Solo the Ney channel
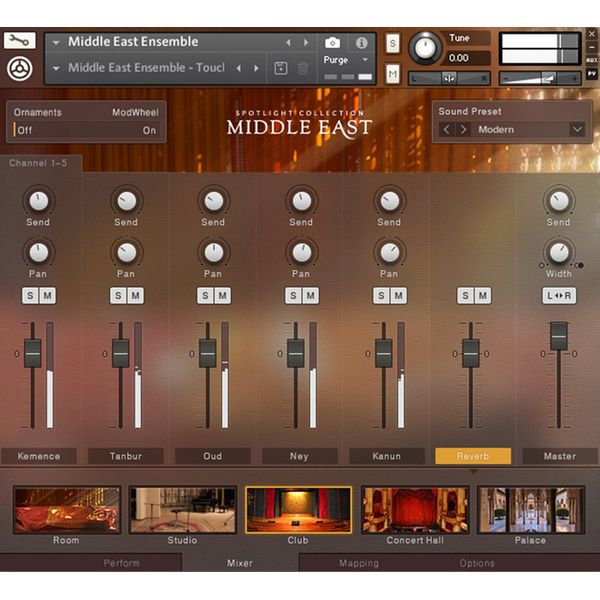The height and width of the screenshot is (600, 600). point(293,296)
